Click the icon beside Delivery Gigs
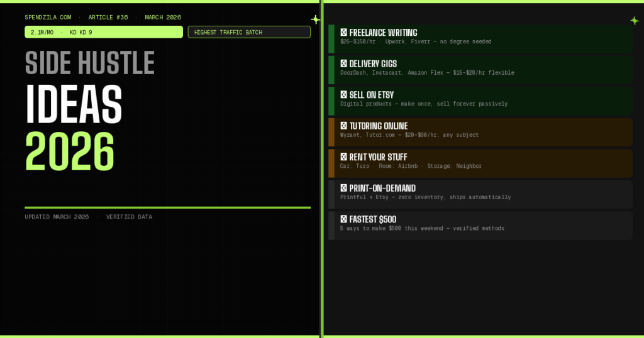Viewport: 644px width, 338px height. coord(343,64)
